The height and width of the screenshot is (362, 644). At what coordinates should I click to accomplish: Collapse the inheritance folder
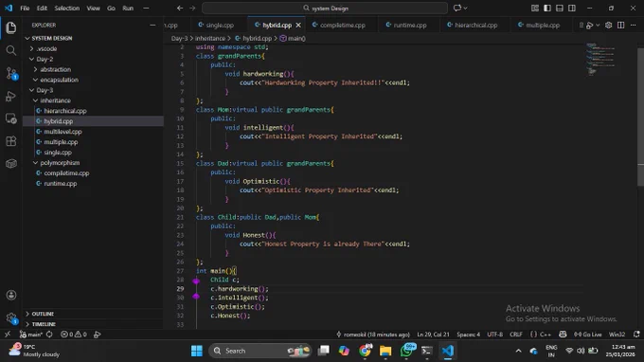click(x=56, y=100)
